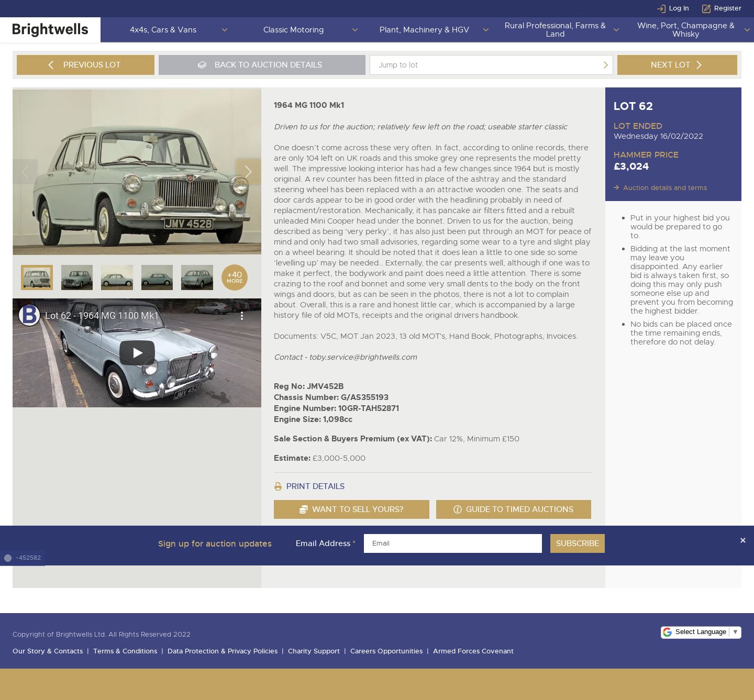Select the second car thumbnail
This screenshot has height=700, width=754.
pos(77,277)
